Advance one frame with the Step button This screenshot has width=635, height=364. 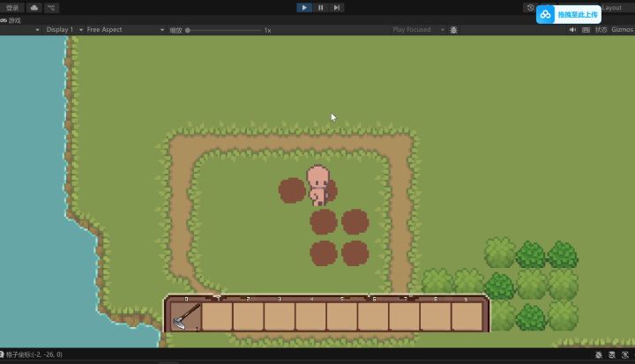337,8
